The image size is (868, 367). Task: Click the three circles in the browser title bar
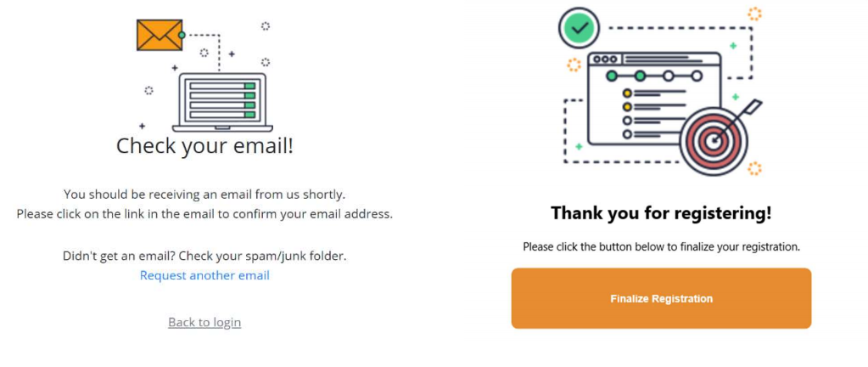(x=604, y=59)
